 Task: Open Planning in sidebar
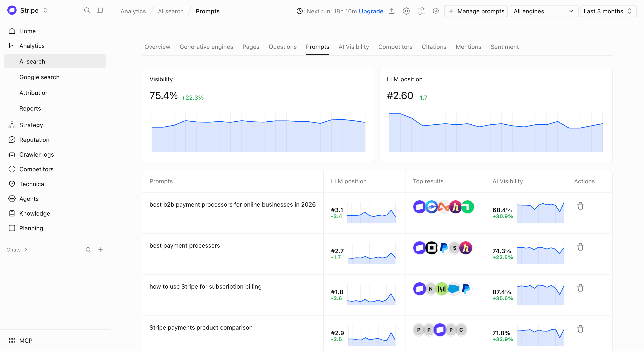click(x=55, y=228)
